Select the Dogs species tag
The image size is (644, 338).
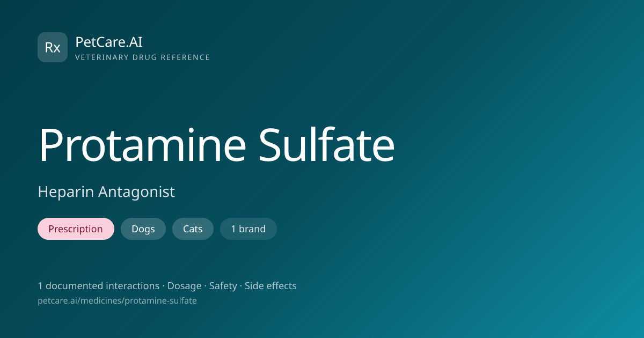point(143,229)
